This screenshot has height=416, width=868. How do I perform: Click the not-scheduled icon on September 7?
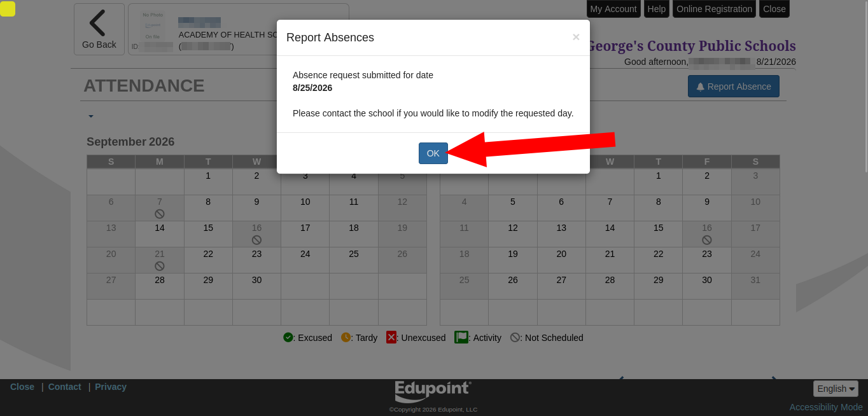[160, 214]
